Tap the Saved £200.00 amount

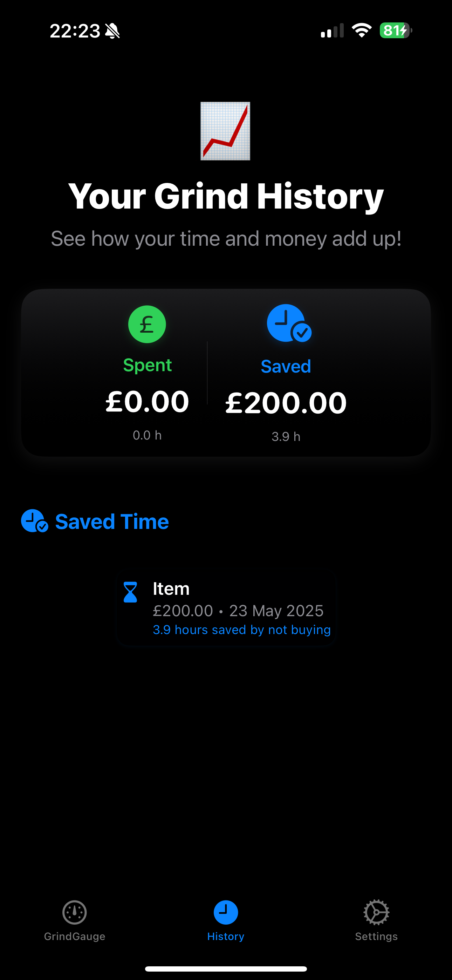coord(286,403)
